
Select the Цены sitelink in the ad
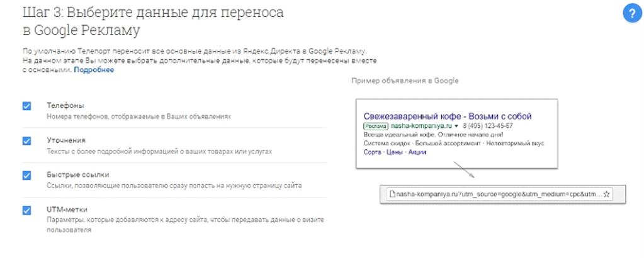[394, 152]
